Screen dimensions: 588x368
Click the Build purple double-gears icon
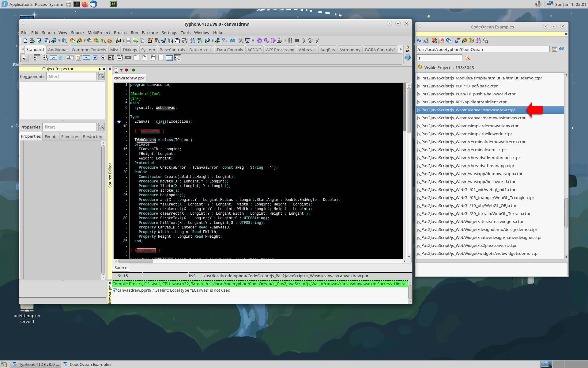pos(266,40)
